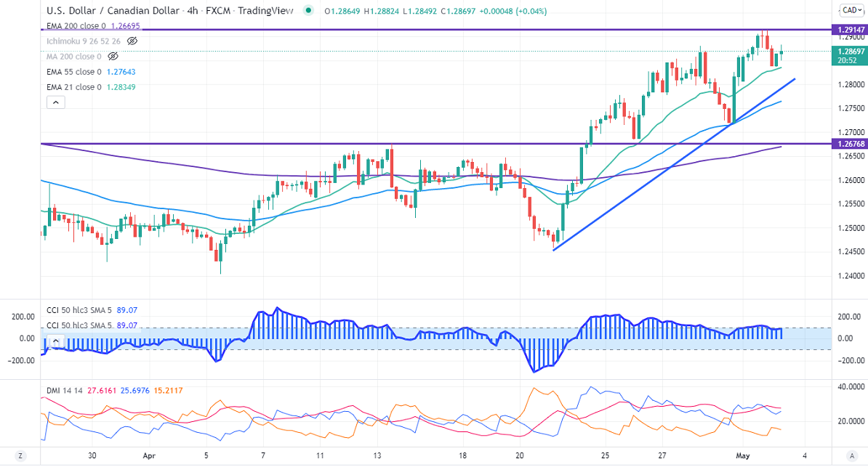Toggle the A auto-scale button bottom-right
Viewport: 868px width, 467px height.
click(x=851, y=456)
